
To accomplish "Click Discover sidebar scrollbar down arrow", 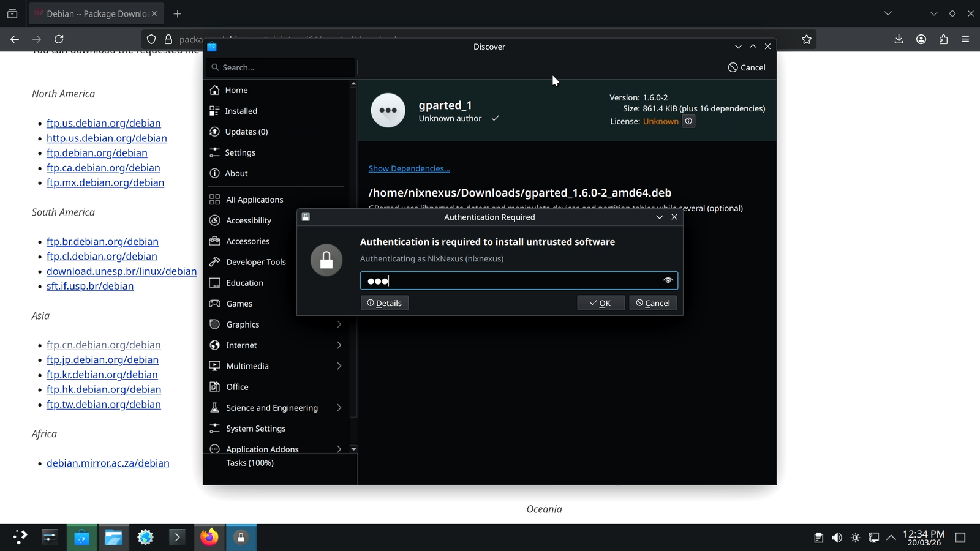I will point(353,449).
